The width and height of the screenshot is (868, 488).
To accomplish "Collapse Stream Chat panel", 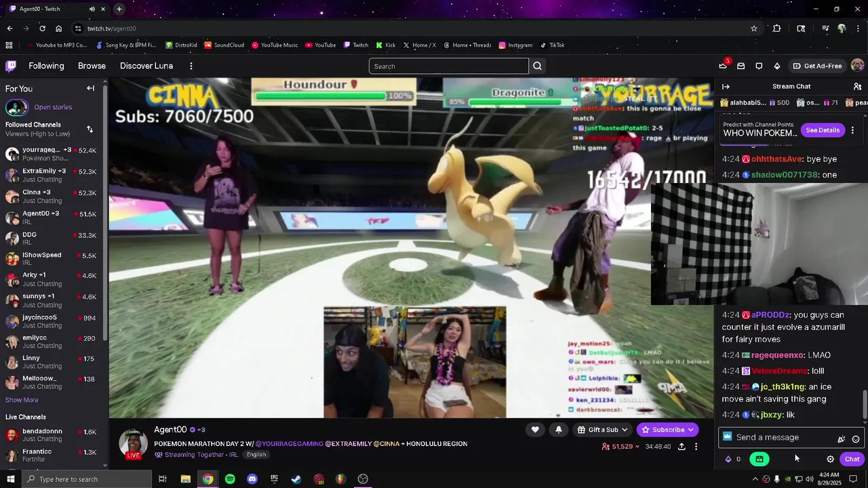I will point(726,86).
